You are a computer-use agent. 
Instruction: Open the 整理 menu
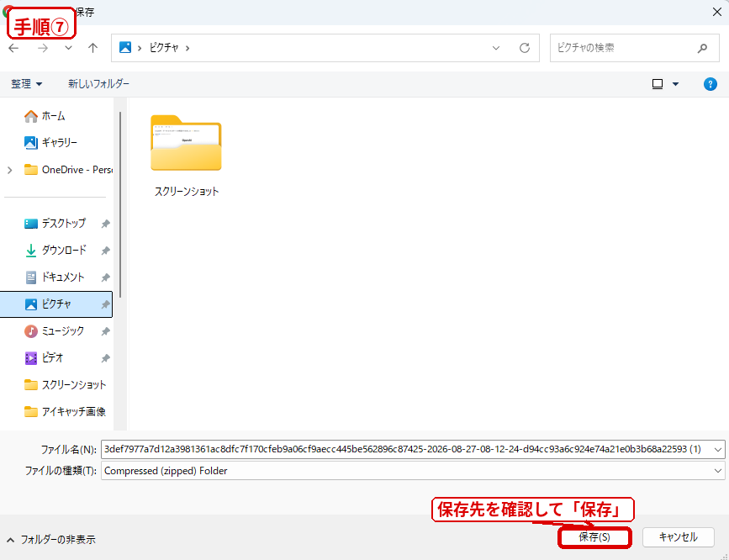coord(27,84)
